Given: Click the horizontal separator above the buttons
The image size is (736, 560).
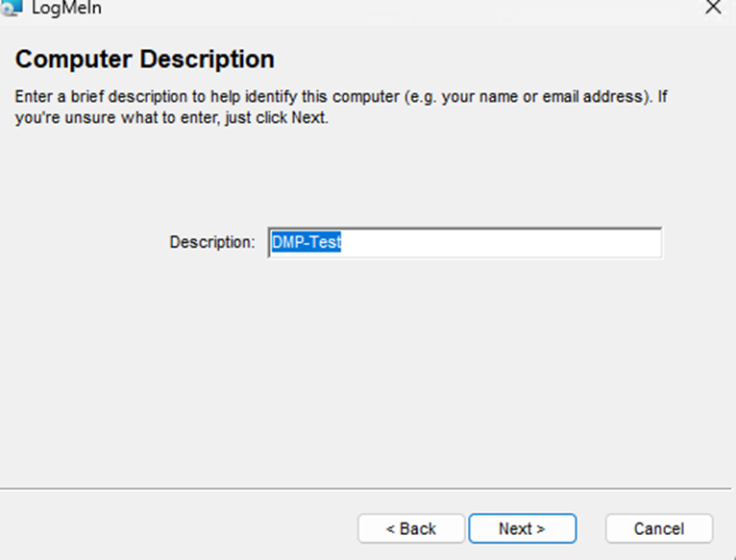Looking at the screenshot, I should pyautogui.click(x=368, y=489).
